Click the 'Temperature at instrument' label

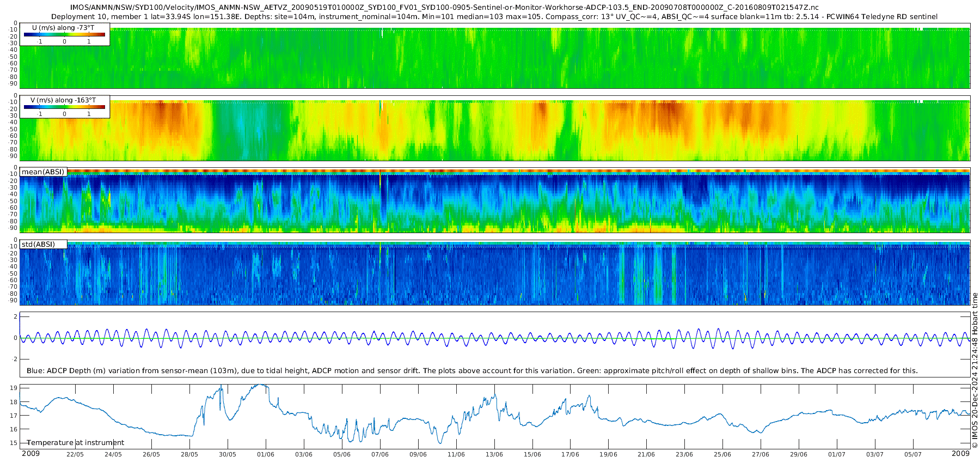[x=76, y=443]
